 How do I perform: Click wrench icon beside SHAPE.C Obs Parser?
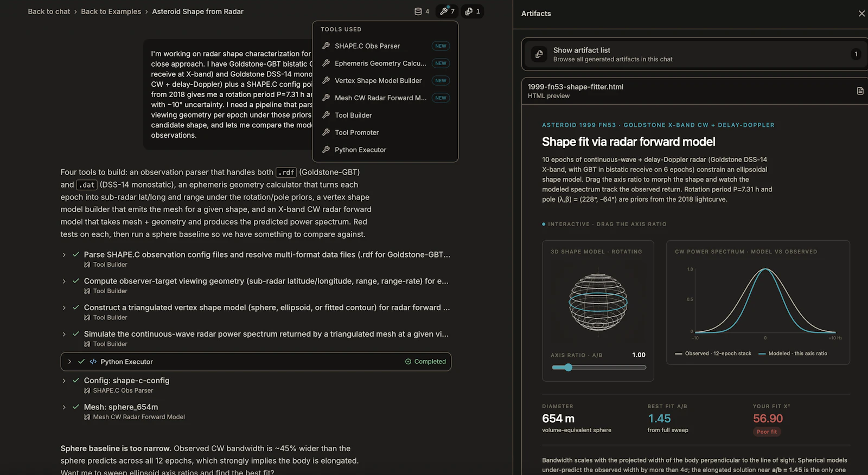click(x=326, y=46)
